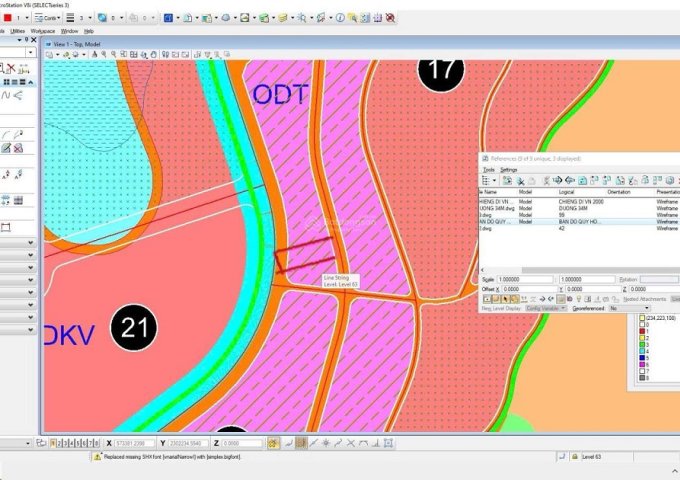Select the BAN DO QUY HO reference row
Viewport: 680px width, 480px height.
(579, 222)
